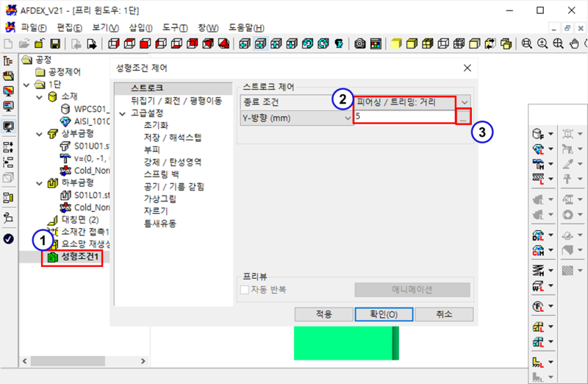The width and height of the screenshot is (588, 384).
Task: Collapse the 하부금형 tree node
Action: (x=40, y=182)
